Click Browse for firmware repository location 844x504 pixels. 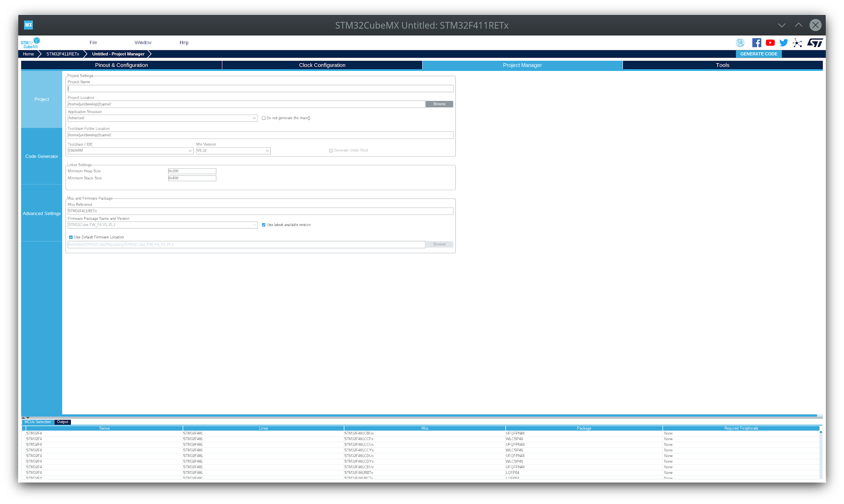439,245
